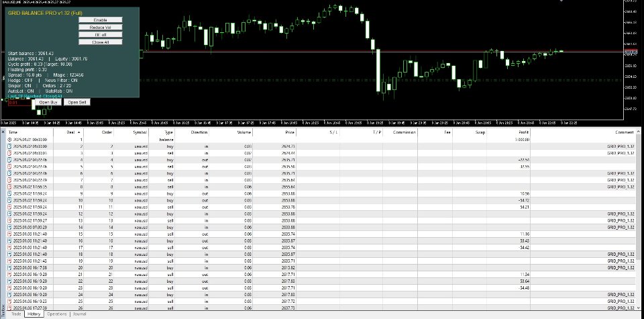The height and width of the screenshot is (319, 644).
Task: Open the Operations tab
Action: tap(56, 314)
